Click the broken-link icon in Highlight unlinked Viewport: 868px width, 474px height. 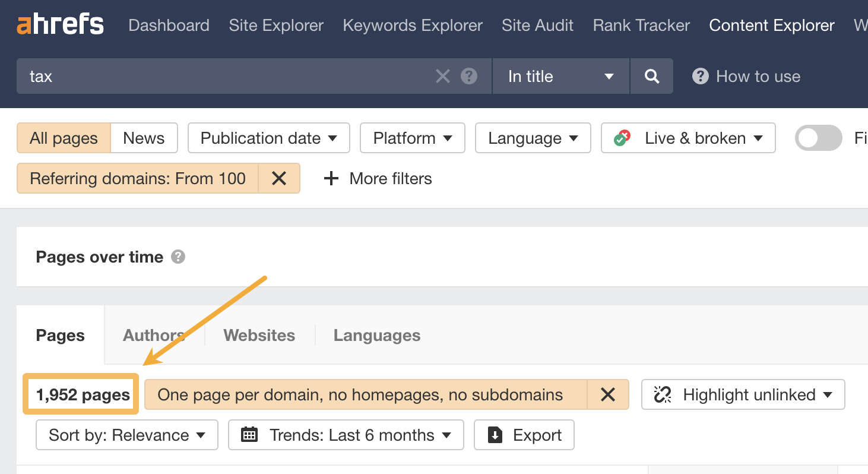[x=663, y=394]
